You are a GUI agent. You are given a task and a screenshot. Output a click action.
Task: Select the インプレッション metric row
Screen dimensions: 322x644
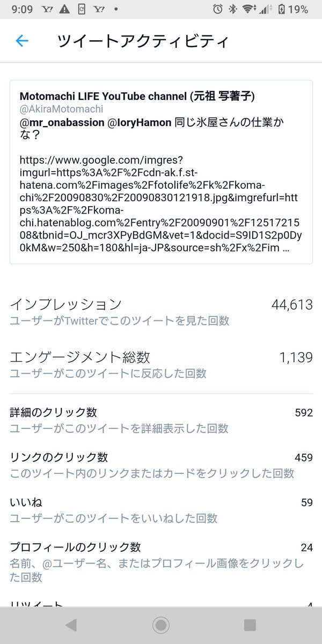[x=161, y=312]
